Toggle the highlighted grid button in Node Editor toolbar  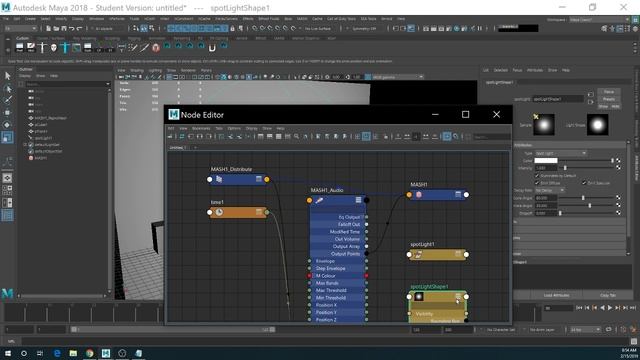tap(366, 137)
